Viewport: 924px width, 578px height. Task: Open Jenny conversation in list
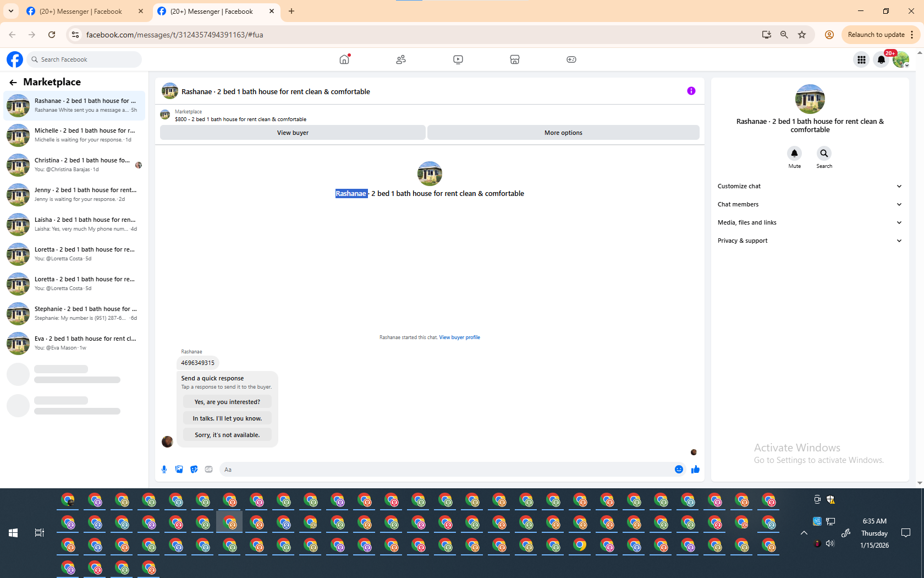[74, 194]
